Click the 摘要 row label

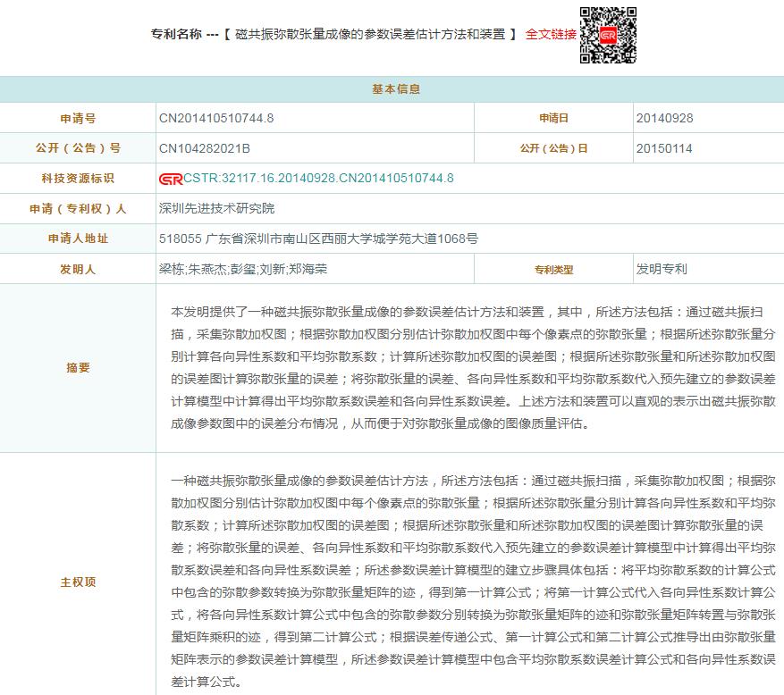tap(78, 367)
